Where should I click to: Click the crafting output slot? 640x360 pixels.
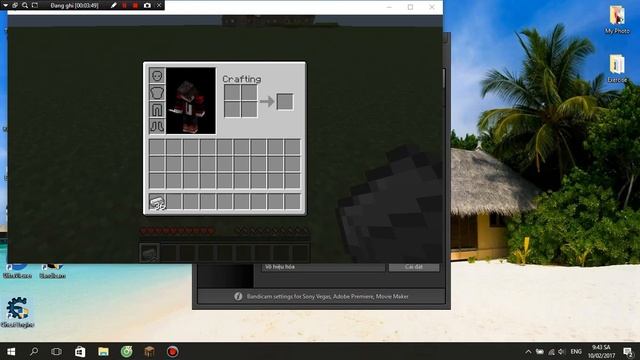285,102
